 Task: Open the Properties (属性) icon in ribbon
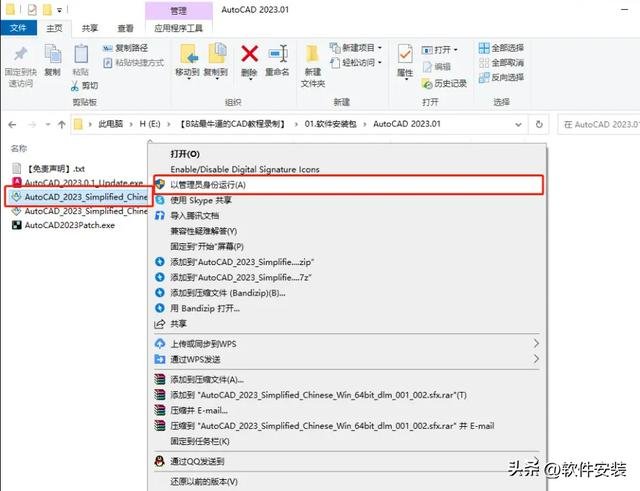405,54
